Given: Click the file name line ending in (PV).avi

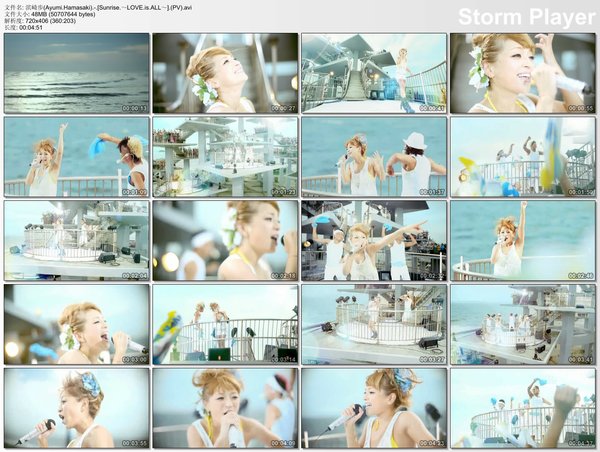Looking at the screenshot, I should 99,7.
